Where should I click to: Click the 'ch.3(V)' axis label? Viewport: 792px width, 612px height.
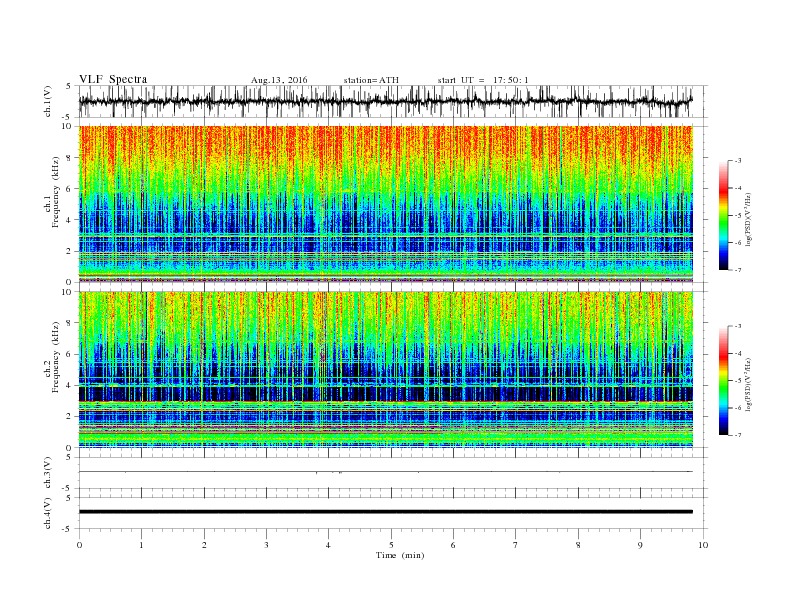click(x=48, y=473)
